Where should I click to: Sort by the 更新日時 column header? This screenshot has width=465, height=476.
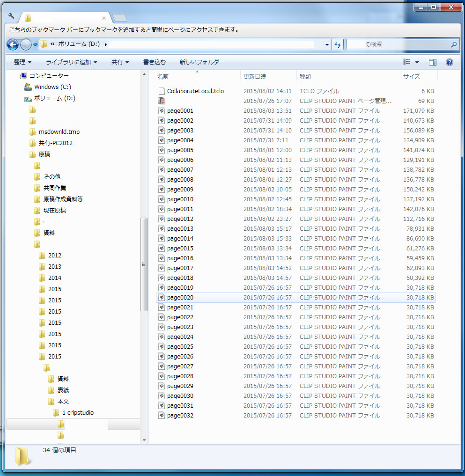pos(255,76)
